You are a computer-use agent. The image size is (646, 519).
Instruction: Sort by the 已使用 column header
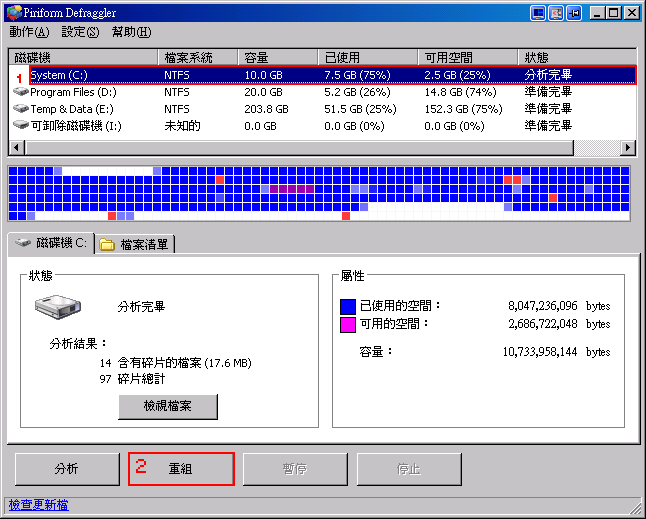368,57
